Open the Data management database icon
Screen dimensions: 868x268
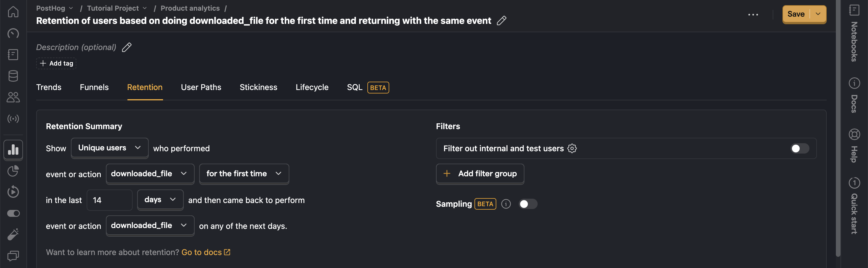[x=13, y=76]
